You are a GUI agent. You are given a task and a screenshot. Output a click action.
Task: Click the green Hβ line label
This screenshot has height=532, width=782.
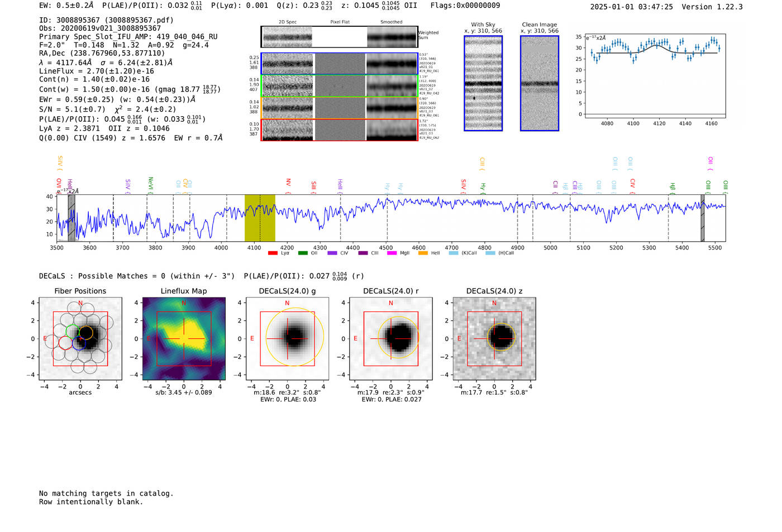(x=673, y=188)
